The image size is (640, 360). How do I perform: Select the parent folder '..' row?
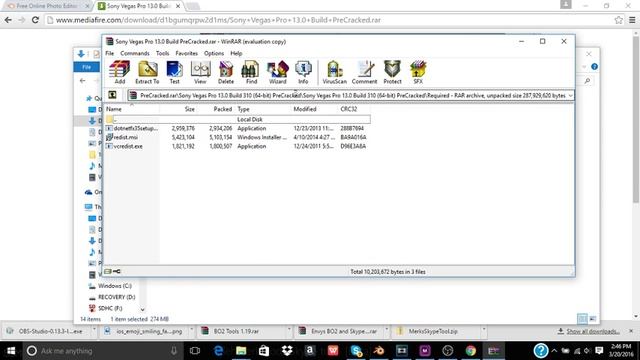(x=238, y=119)
